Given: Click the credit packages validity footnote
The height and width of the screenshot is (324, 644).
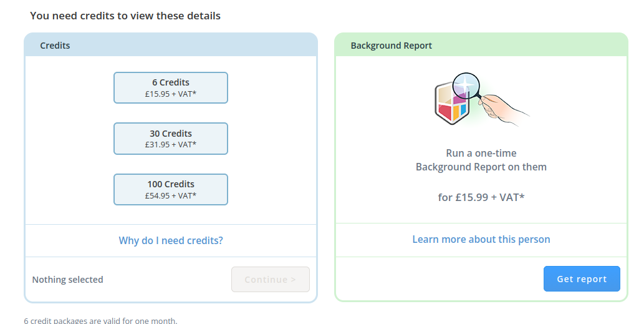Looking at the screenshot, I should (100, 321).
